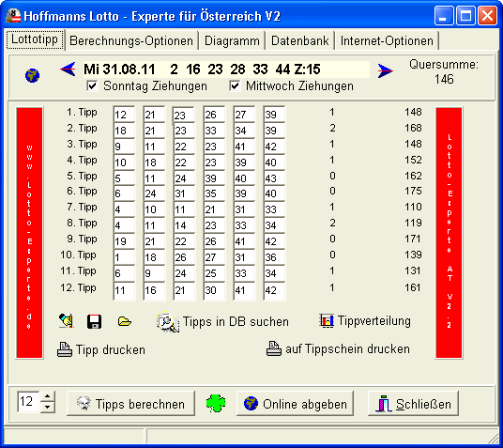
Task: Click the red www.Lotto-Experte.de banner
Action: point(29,233)
